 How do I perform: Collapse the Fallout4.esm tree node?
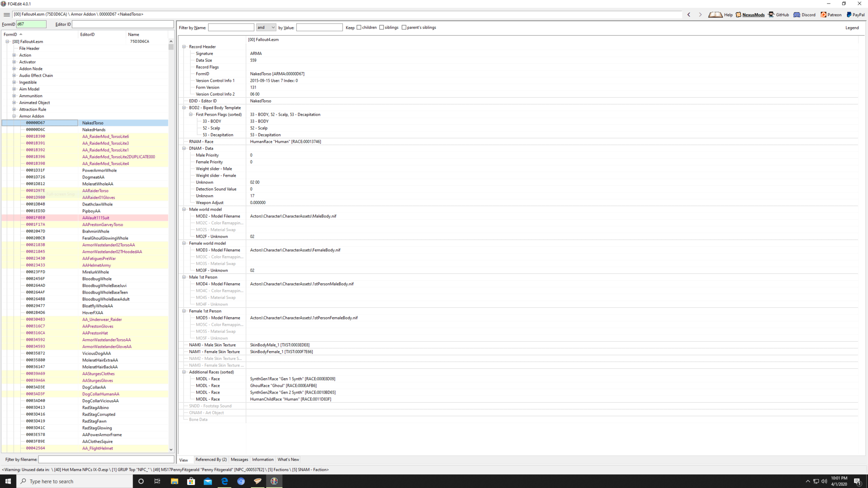[7, 42]
